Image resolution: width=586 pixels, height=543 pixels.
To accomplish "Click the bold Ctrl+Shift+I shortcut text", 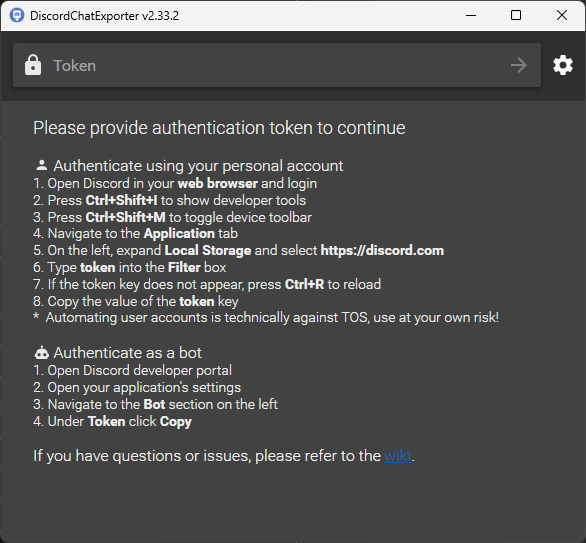I will 121,200.
